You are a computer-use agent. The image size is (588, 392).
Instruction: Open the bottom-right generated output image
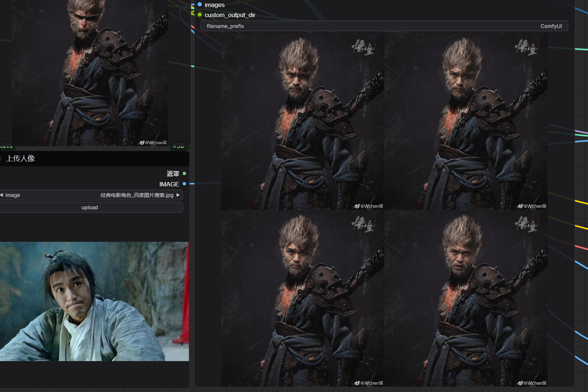pos(466,298)
